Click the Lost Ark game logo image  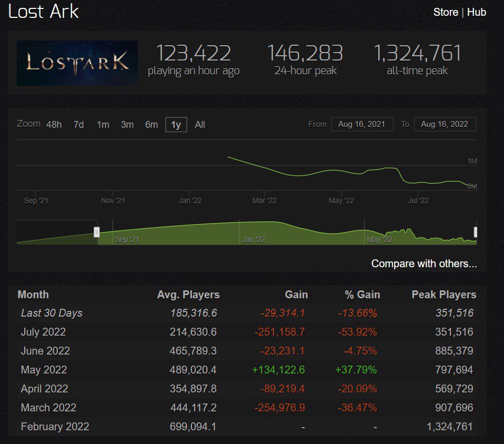[x=77, y=63]
